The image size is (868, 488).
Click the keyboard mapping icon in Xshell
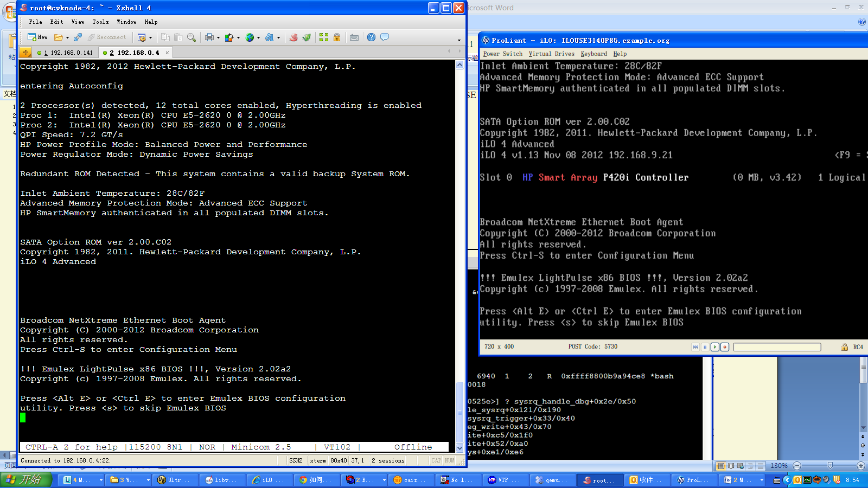pyautogui.click(x=354, y=37)
